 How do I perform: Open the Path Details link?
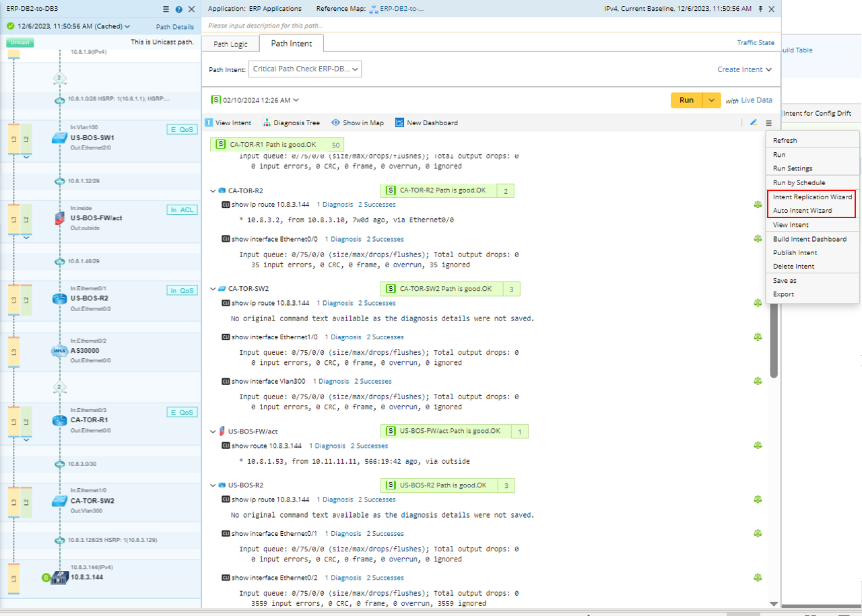click(174, 27)
